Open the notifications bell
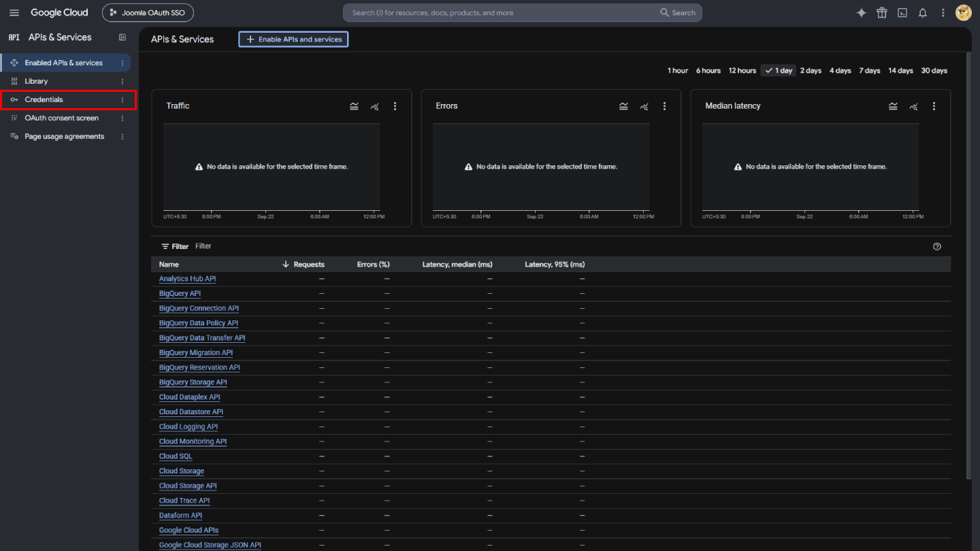Screen dimensions: 980x551 tap(923, 13)
